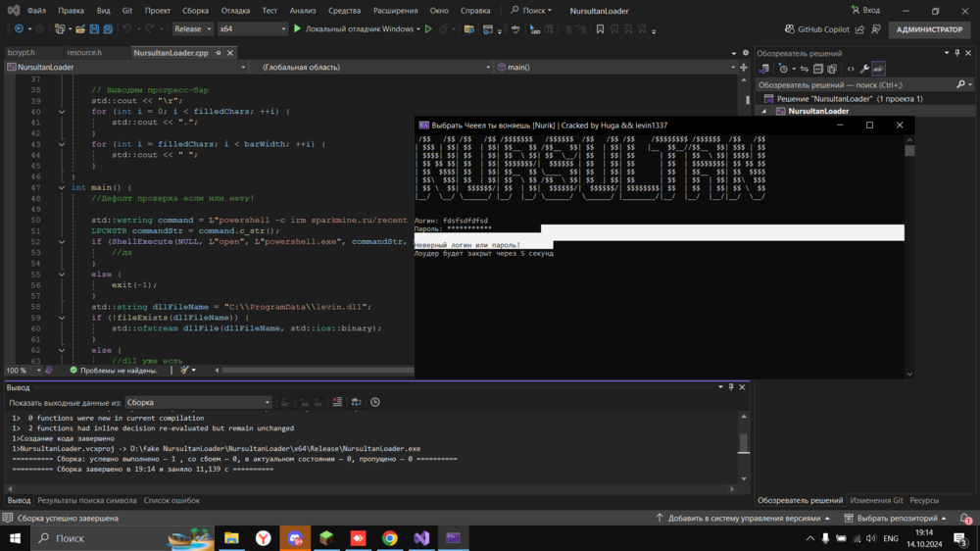The height and width of the screenshot is (551, 980).
Task: Sync with active document arrows in Solution Explorer
Action: pos(805,69)
